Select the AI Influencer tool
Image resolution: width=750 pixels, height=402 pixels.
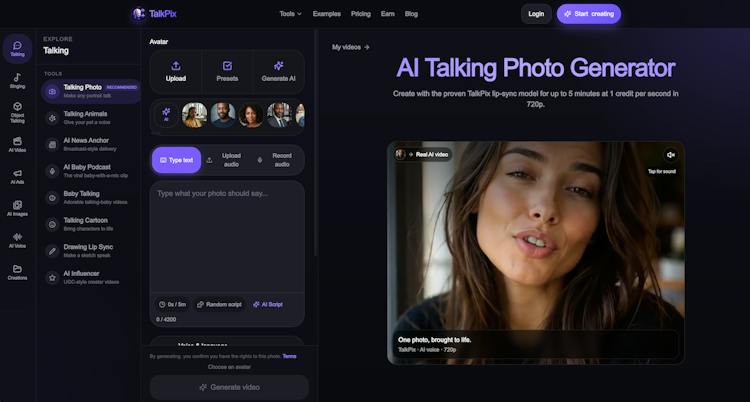[x=91, y=277]
